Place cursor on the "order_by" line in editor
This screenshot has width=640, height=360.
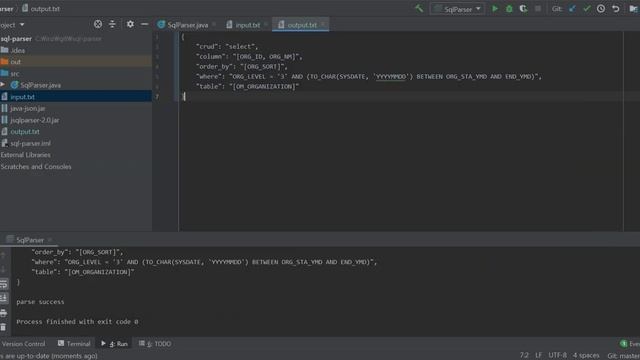242,67
